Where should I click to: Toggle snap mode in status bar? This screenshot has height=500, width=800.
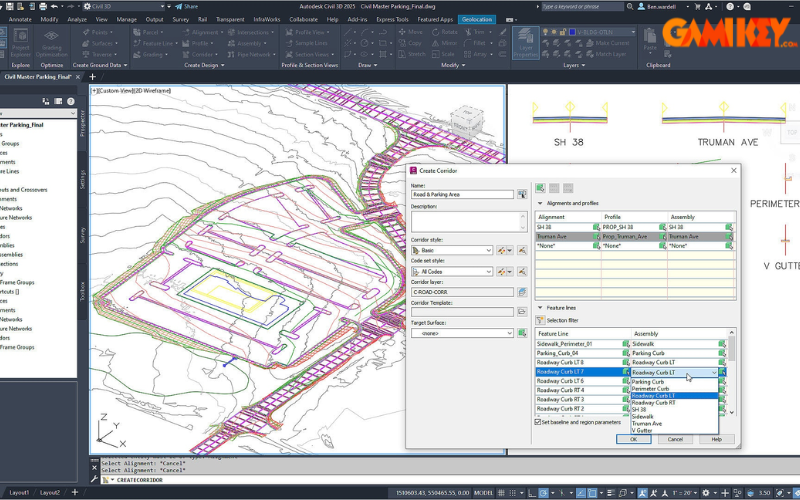point(513,493)
